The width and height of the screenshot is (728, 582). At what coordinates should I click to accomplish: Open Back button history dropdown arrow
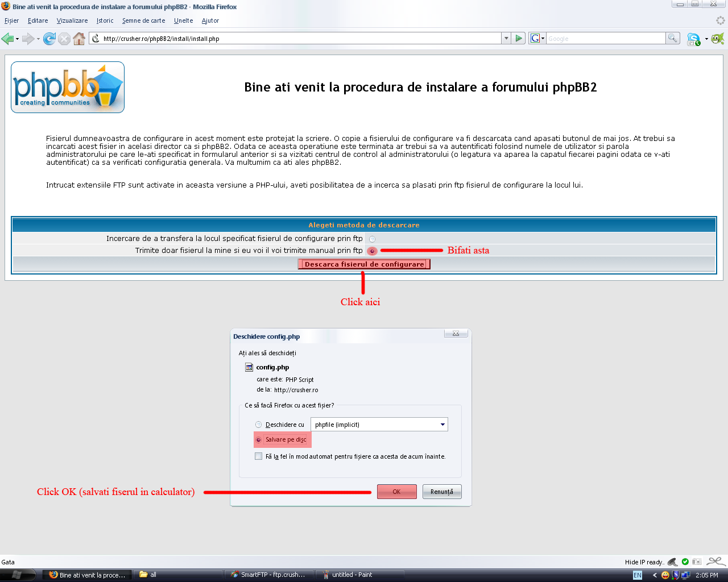[x=17, y=39]
